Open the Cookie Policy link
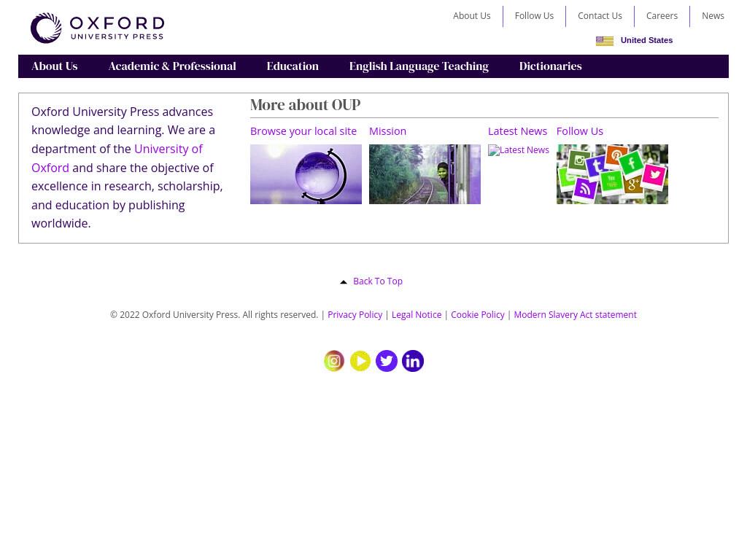The width and height of the screenshot is (747, 560). [x=477, y=315]
